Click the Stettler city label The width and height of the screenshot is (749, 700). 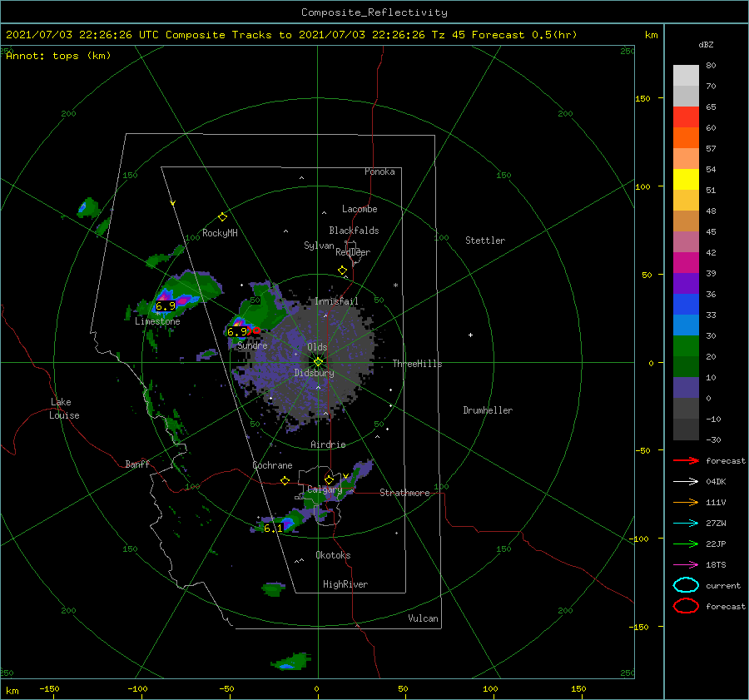pyautogui.click(x=485, y=241)
